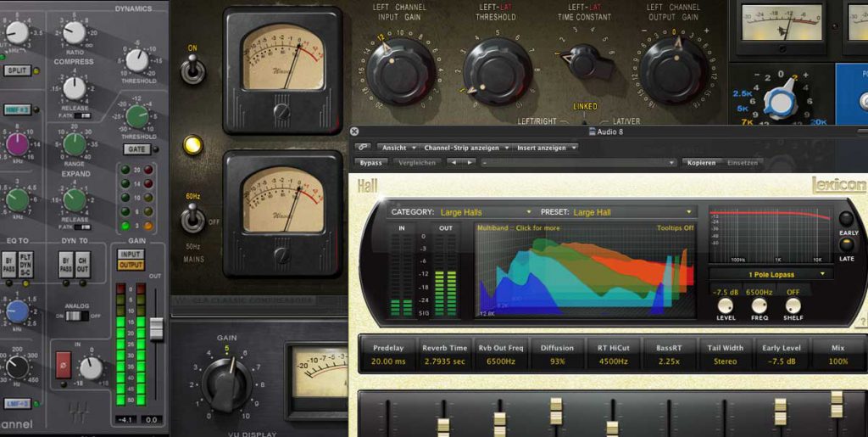Image resolution: width=868 pixels, height=437 pixels.
Task: Click the Gain knob above VU Display
Action: [225, 384]
